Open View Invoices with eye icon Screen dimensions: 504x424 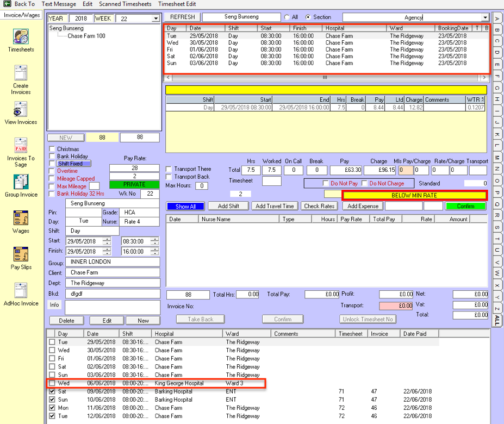(21, 109)
